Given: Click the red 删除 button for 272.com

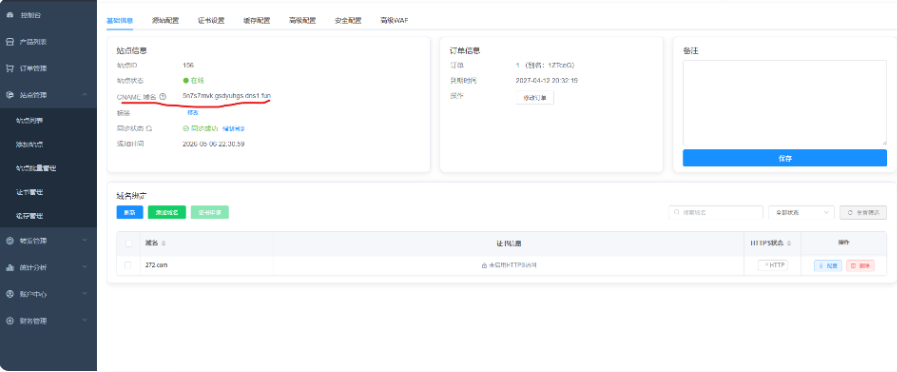Looking at the screenshot, I should click(860, 266).
